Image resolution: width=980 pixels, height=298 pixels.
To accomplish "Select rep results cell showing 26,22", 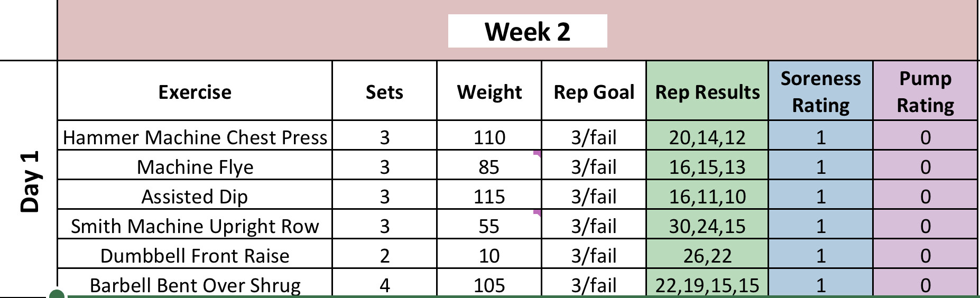I will [x=707, y=256].
